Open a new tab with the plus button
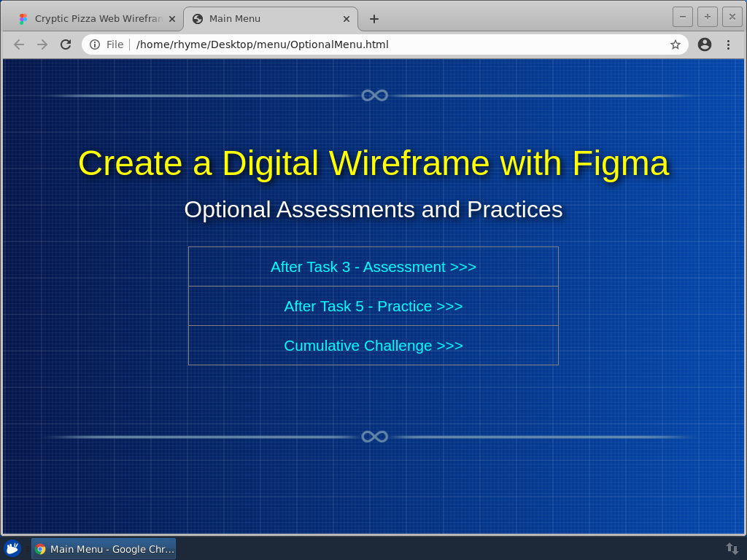 374,18
